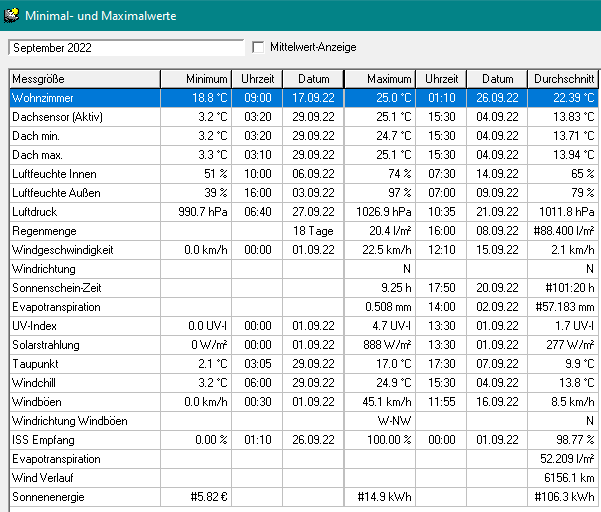Click the window title bar app icon
The height and width of the screenshot is (512, 601).
(11, 13)
